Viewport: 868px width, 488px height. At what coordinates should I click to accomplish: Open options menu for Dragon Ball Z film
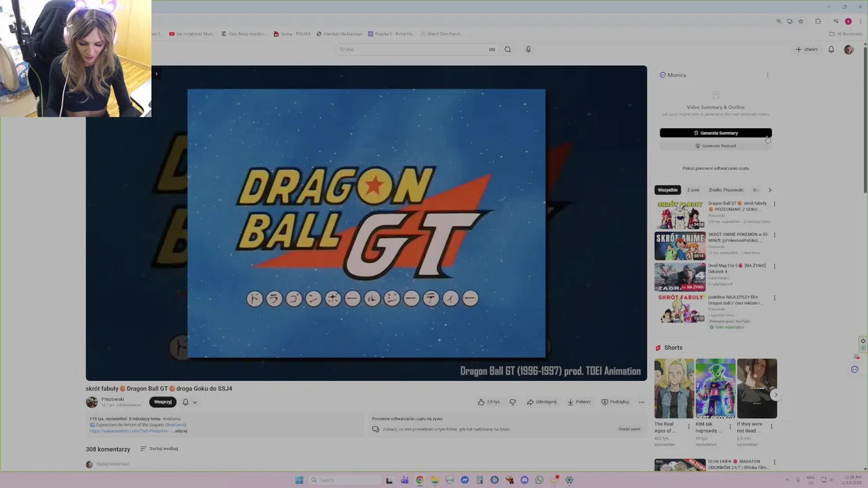tap(774, 298)
